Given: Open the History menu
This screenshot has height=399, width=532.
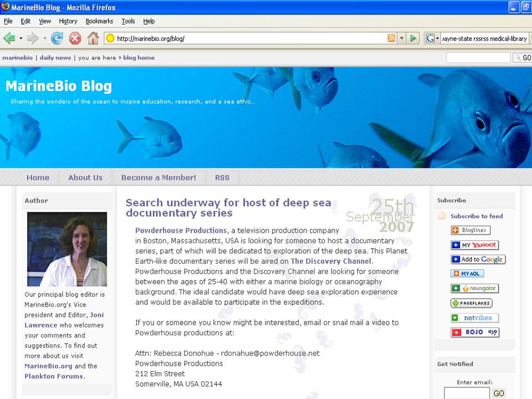Looking at the screenshot, I should 68,21.
